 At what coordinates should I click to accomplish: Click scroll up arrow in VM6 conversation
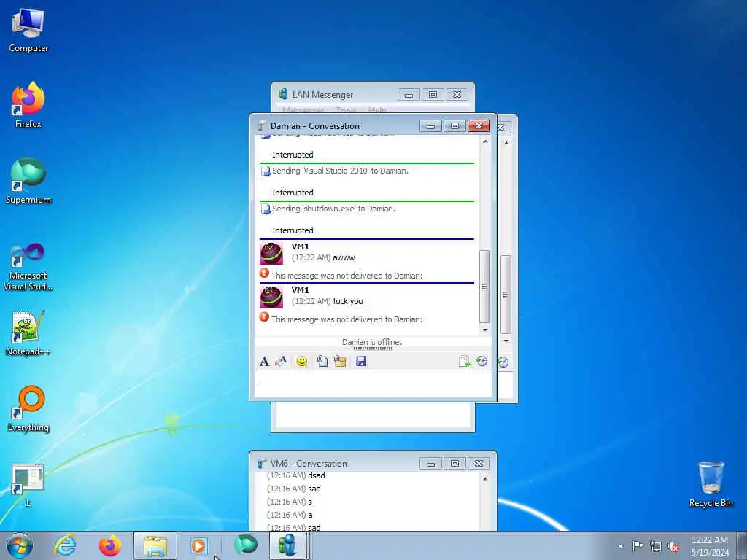485,478
